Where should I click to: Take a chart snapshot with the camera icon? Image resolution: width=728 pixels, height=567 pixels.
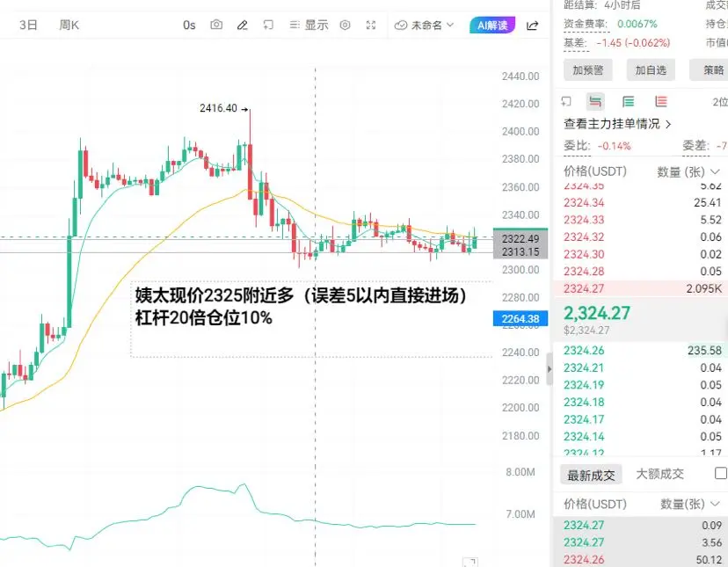pos(216,25)
